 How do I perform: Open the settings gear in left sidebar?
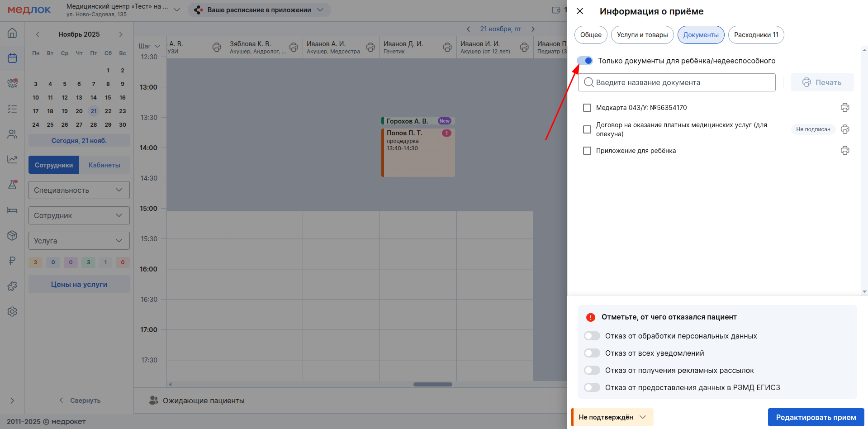click(x=12, y=312)
